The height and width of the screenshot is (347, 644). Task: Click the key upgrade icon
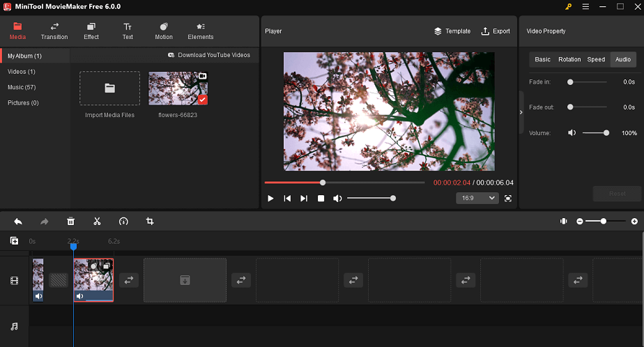(569, 6)
